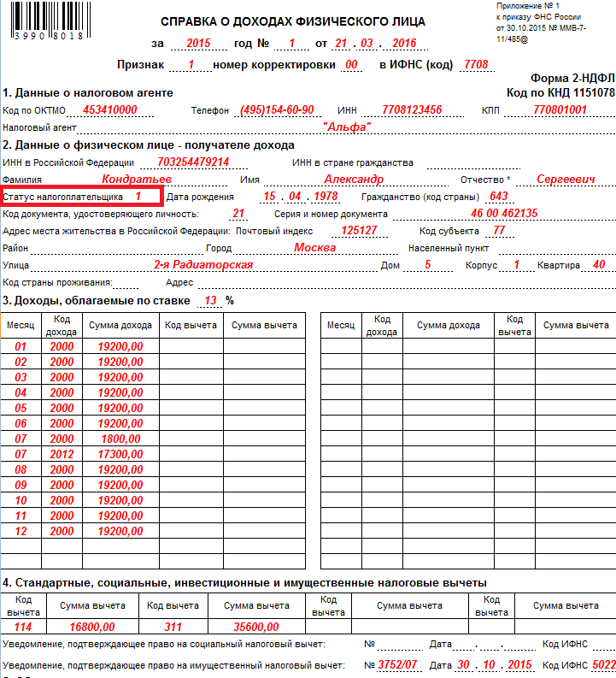The image size is (616, 678).
Task: Click the tax agent name "Альфа"
Action: 348,127
